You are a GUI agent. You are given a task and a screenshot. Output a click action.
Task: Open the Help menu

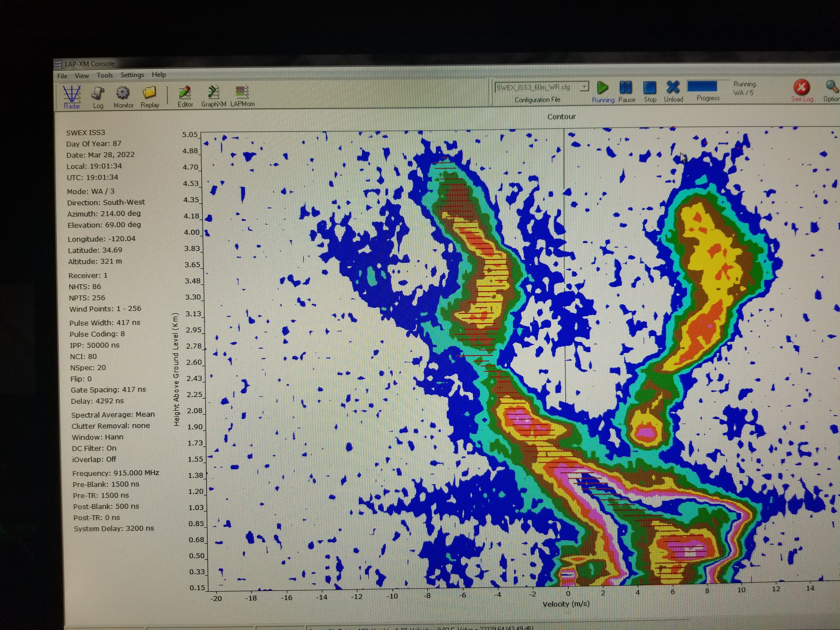pyautogui.click(x=159, y=74)
